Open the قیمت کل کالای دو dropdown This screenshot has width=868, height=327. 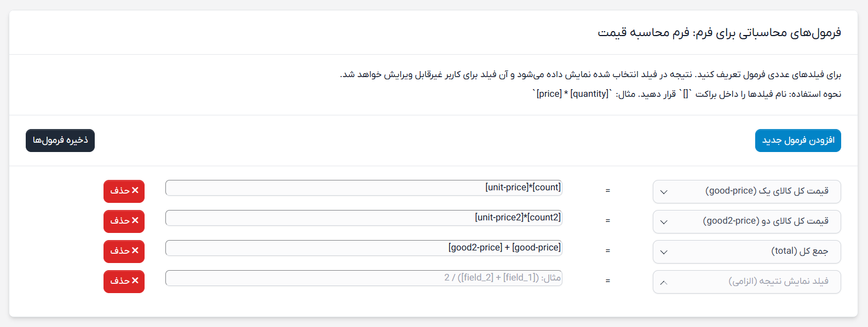coord(746,221)
